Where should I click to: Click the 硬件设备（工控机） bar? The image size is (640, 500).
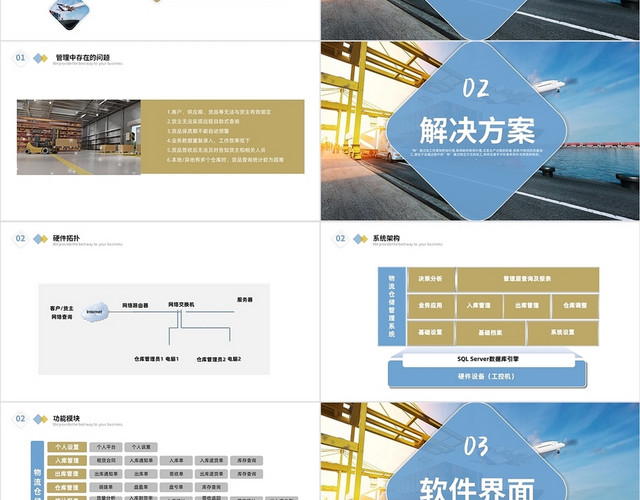[x=487, y=377]
